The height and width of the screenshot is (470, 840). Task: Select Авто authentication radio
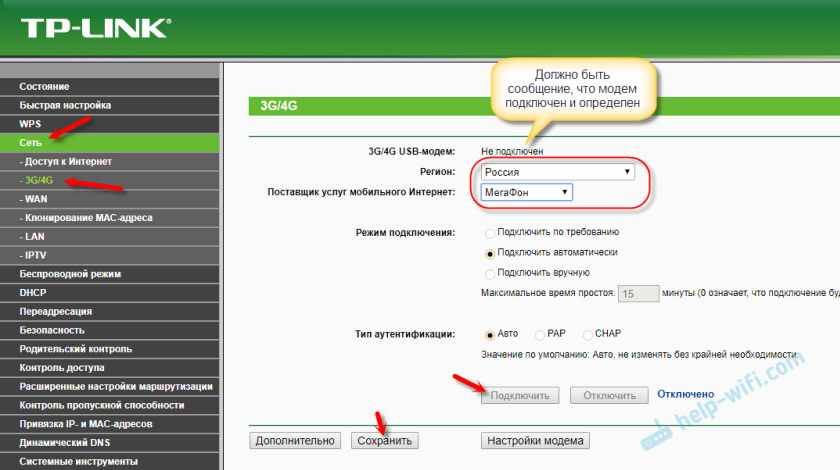click(489, 335)
